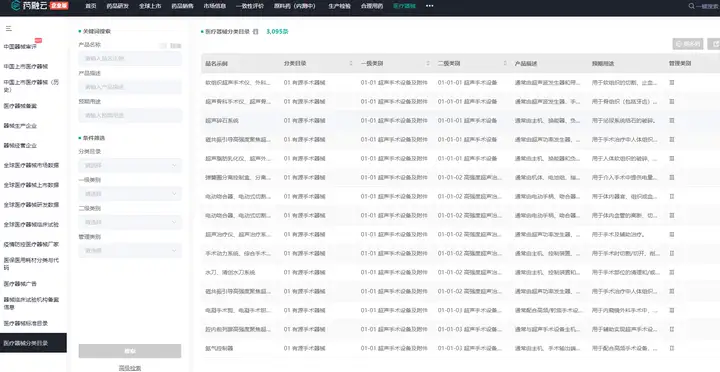Screen dimensions: 720x372
Task: Click the 3,095条 result count
Action: point(277,32)
